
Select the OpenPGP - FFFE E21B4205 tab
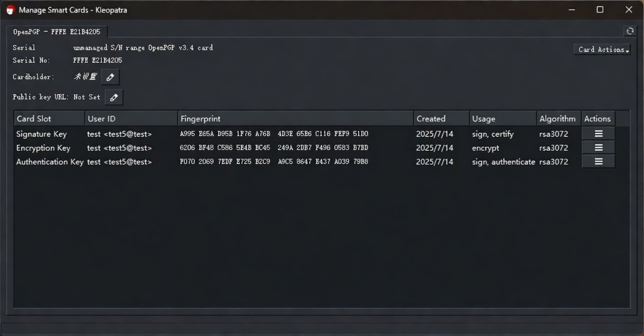pyautogui.click(x=57, y=32)
